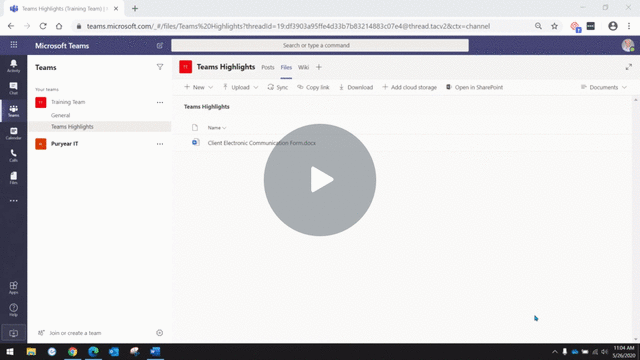Screen dimensions: 640x360
Task: Add a new tab to the channel
Action: pyautogui.click(x=319, y=67)
